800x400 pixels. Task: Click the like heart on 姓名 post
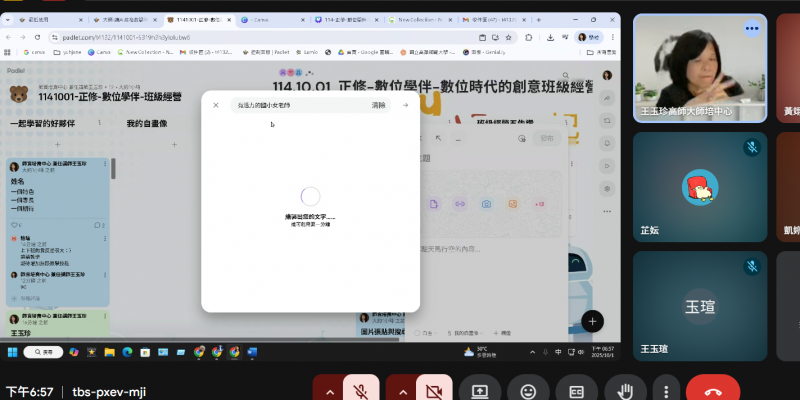click(14, 225)
